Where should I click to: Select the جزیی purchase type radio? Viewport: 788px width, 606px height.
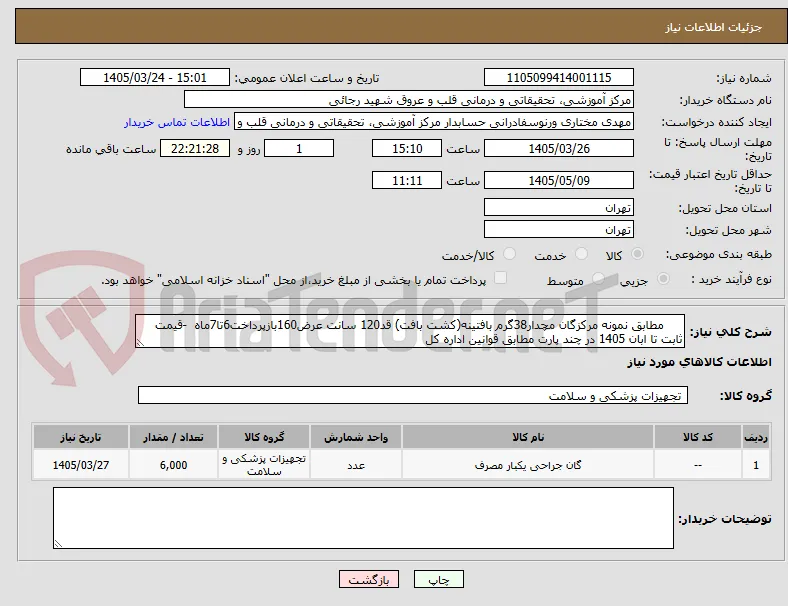(x=663, y=278)
